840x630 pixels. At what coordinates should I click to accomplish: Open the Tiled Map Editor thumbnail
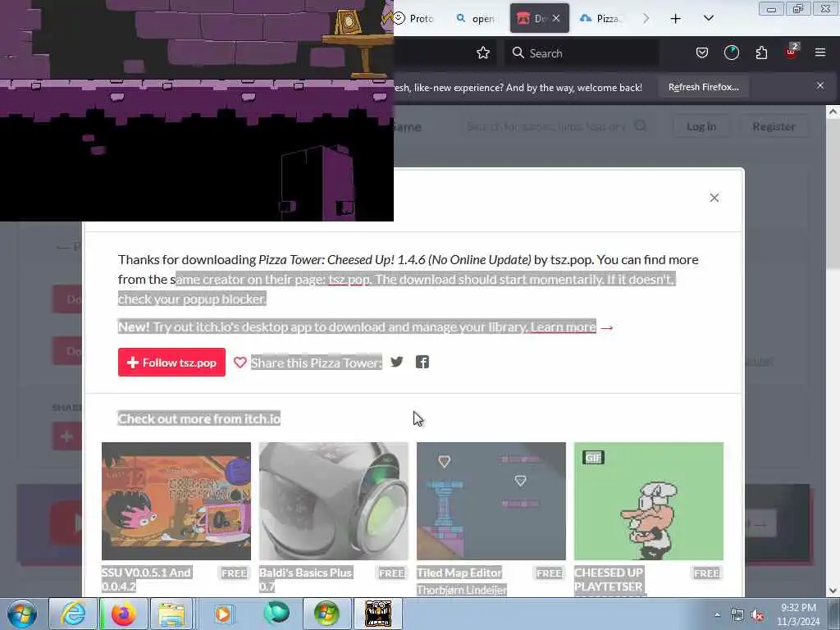pos(491,501)
